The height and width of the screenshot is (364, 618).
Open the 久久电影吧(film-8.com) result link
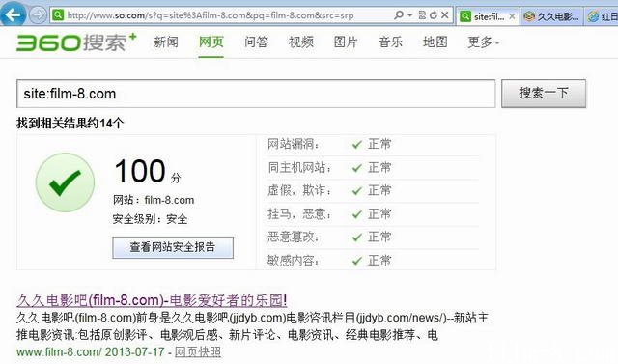[152, 300]
